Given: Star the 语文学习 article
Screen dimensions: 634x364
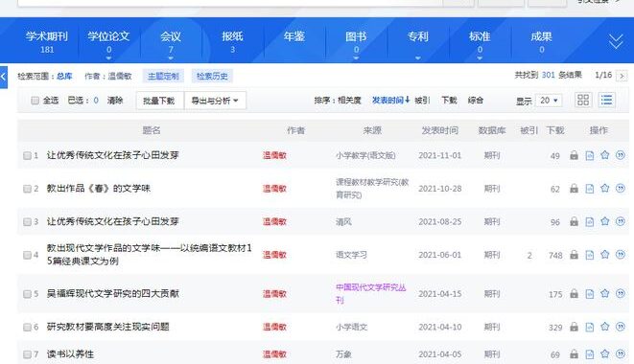Looking at the screenshot, I should pos(605,254).
